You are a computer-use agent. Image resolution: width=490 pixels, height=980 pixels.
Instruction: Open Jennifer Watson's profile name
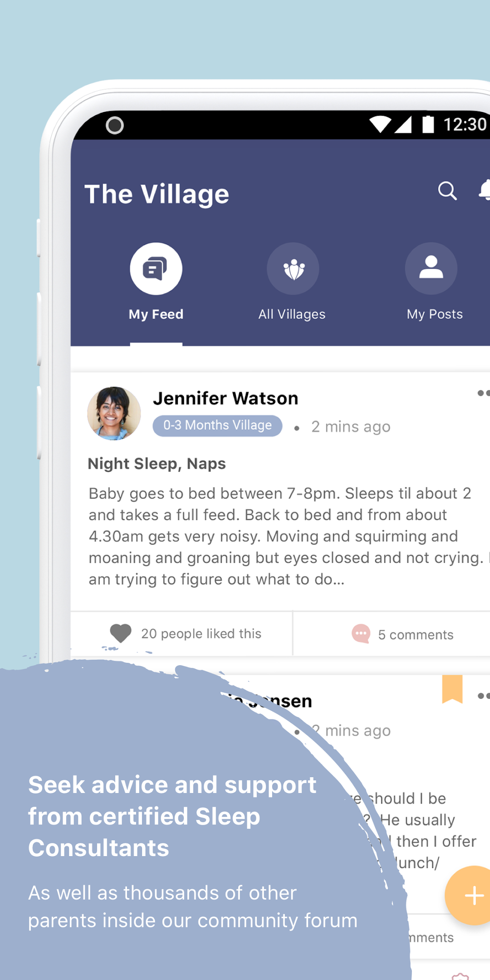(x=225, y=398)
